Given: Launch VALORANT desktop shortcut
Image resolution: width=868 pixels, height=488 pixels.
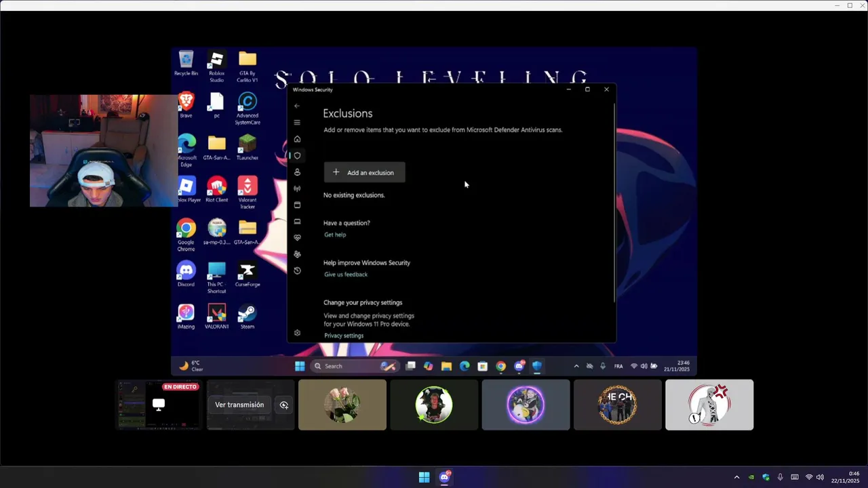Looking at the screenshot, I should click(x=216, y=316).
